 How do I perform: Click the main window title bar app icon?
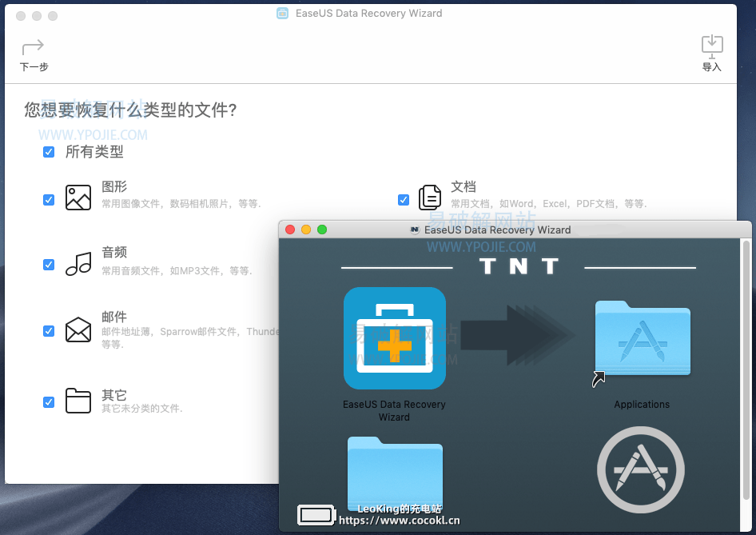pos(283,14)
